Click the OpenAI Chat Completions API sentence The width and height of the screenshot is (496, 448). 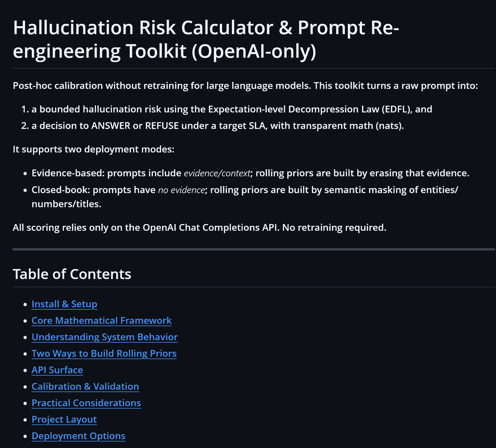pos(199,228)
